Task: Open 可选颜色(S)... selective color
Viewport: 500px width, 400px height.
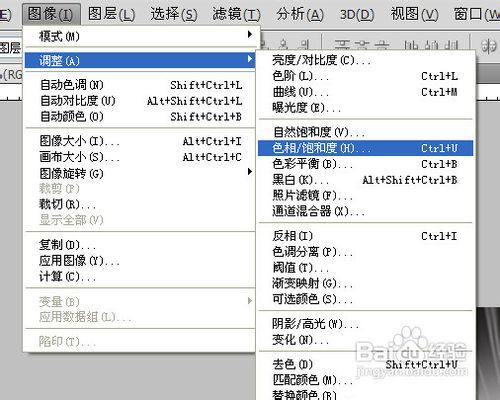Action: point(366,299)
